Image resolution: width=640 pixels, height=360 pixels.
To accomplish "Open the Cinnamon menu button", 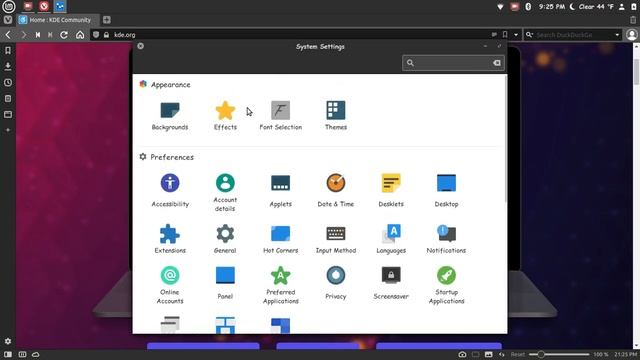I will click(x=9, y=6).
